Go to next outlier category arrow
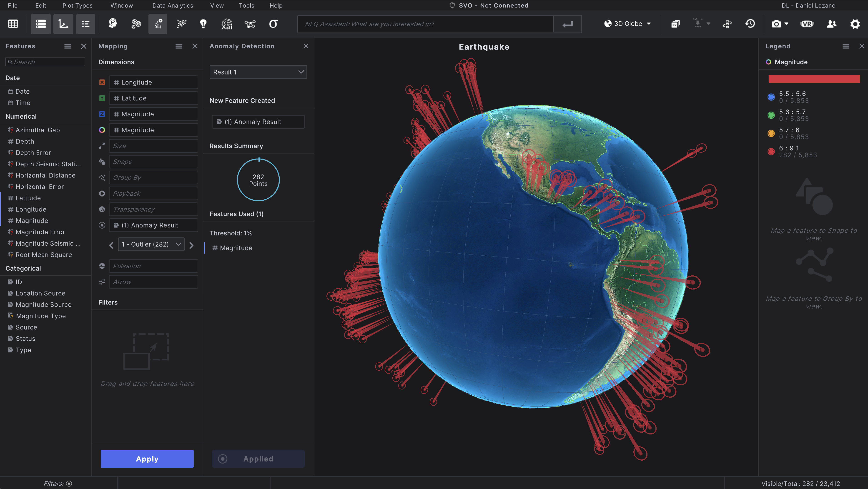Viewport: 868px width, 489px height. (191, 245)
